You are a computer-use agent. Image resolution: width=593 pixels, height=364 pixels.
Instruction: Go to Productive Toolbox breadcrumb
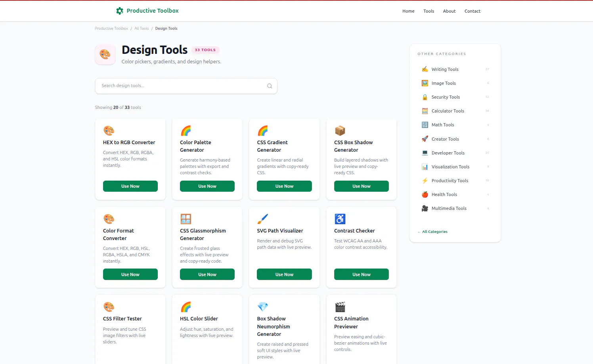[x=111, y=29]
